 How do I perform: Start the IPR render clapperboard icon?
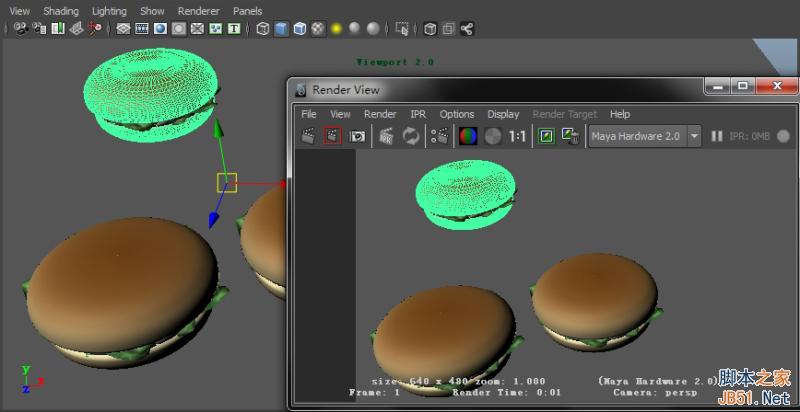387,136
